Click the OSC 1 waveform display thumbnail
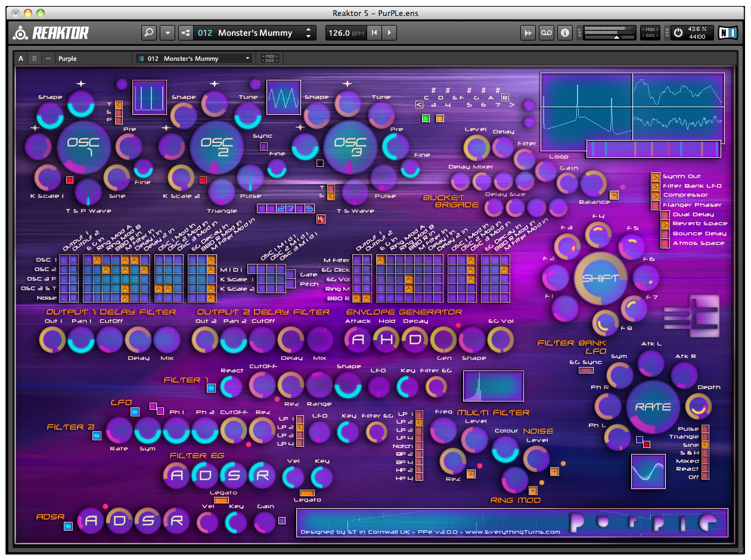The image size is (751, 560). (x=149, y=97)
